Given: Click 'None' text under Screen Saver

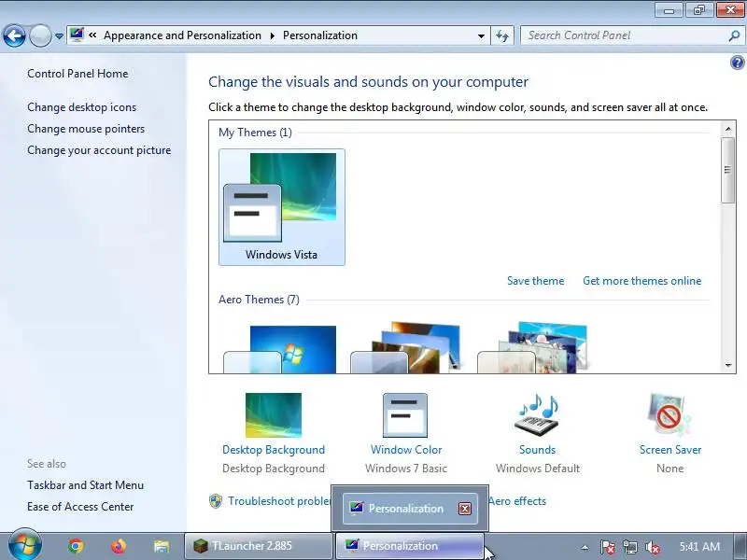Looking at the screenshot, I should pos(669,469).
